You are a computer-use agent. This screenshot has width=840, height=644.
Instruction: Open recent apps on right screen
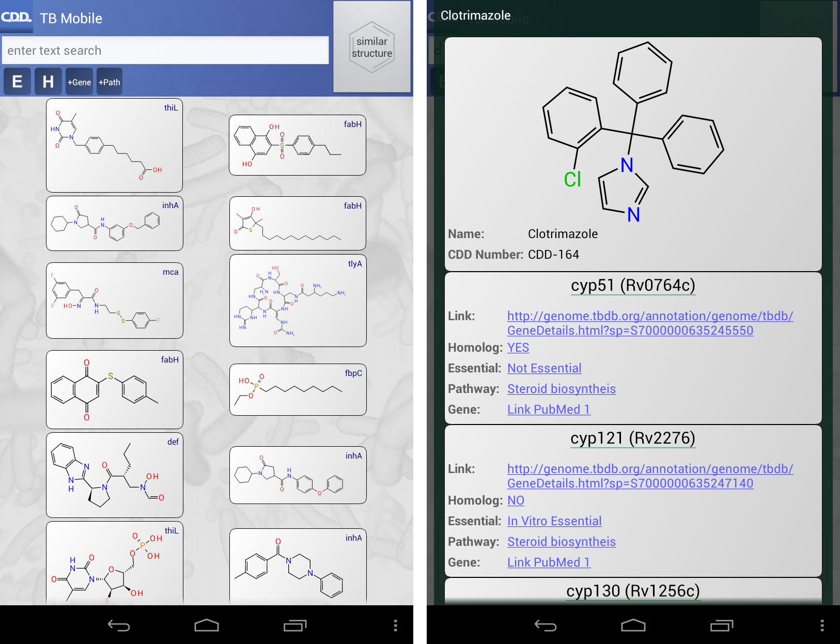pos(721,625)
